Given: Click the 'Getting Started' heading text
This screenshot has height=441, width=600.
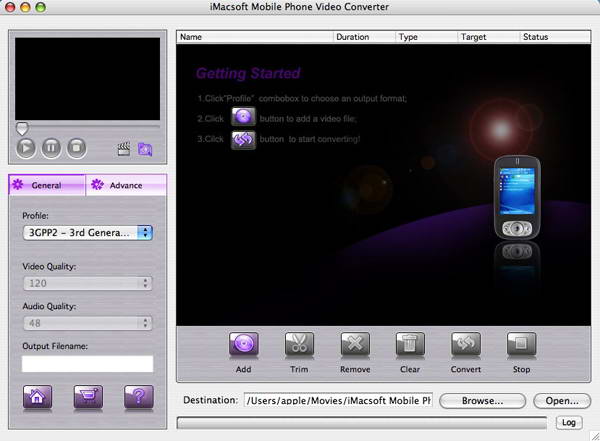Looking at the screenshot, I should 248,73.
